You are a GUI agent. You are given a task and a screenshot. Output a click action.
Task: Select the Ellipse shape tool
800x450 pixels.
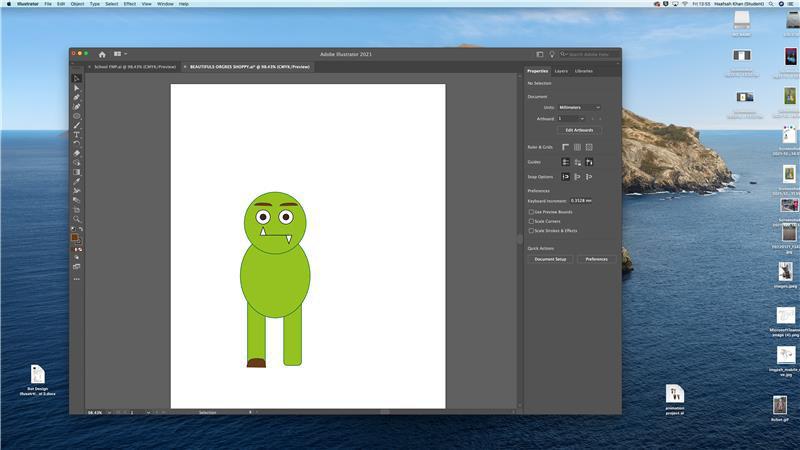point(77,116)
